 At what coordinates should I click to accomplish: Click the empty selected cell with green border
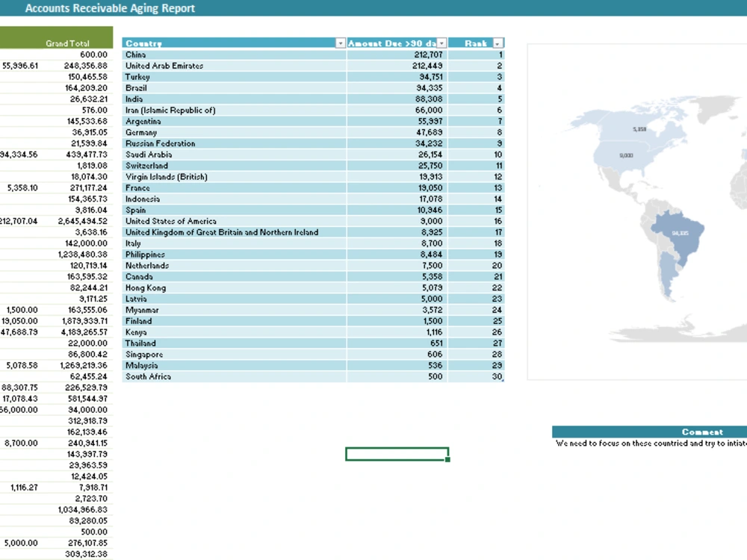(x=397, y=454)
